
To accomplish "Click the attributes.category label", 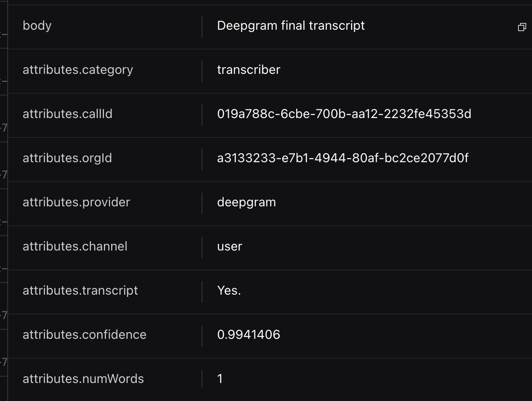I will coord(78,70).
